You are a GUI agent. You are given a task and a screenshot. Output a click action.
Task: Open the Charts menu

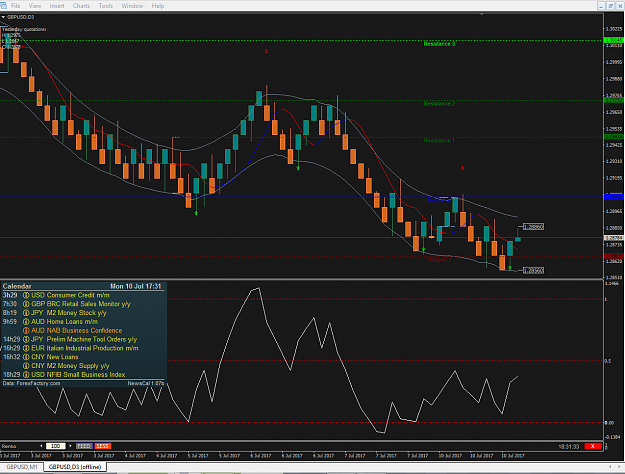pyautogui.click(x=81, y=6)
